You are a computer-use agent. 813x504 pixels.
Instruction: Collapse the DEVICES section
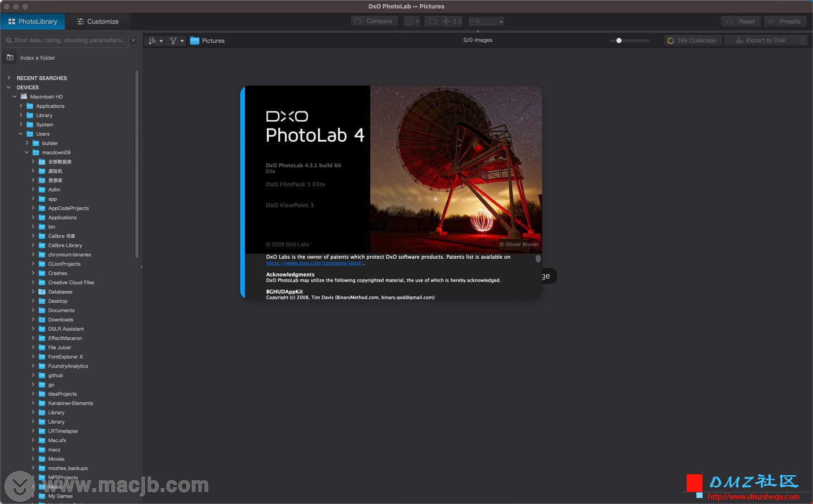[x=9, y=87]
